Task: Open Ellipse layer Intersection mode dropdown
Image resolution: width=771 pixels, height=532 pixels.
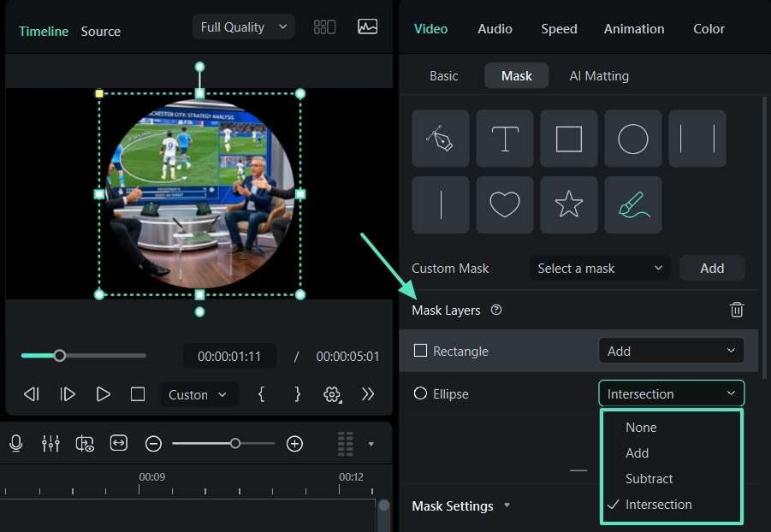Action: [x=671, y=393]
